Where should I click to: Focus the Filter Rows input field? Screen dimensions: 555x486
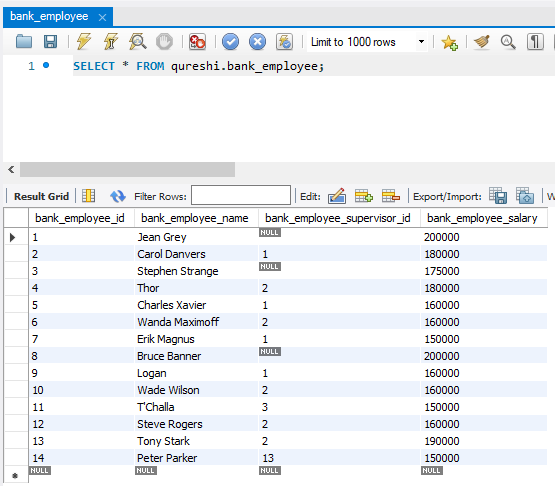point(241,195)
